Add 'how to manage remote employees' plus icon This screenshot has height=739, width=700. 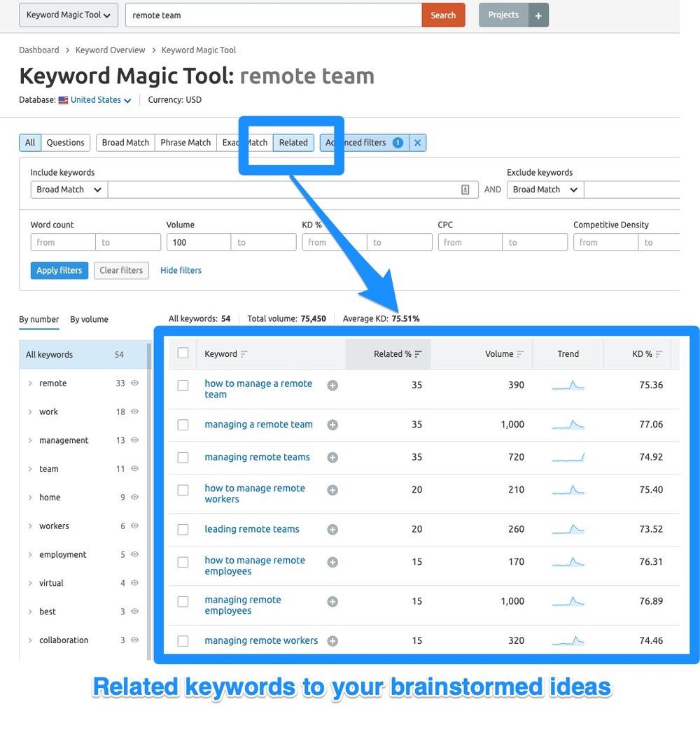332,562
